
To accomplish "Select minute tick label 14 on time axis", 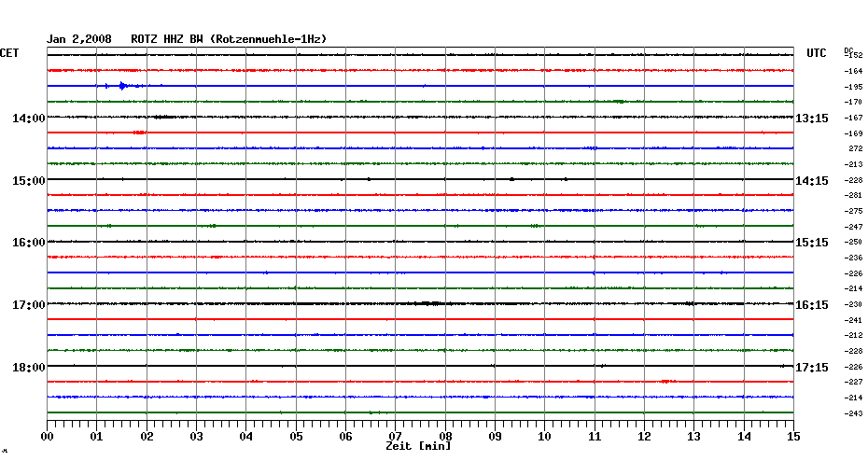I will tap(744, 437).
